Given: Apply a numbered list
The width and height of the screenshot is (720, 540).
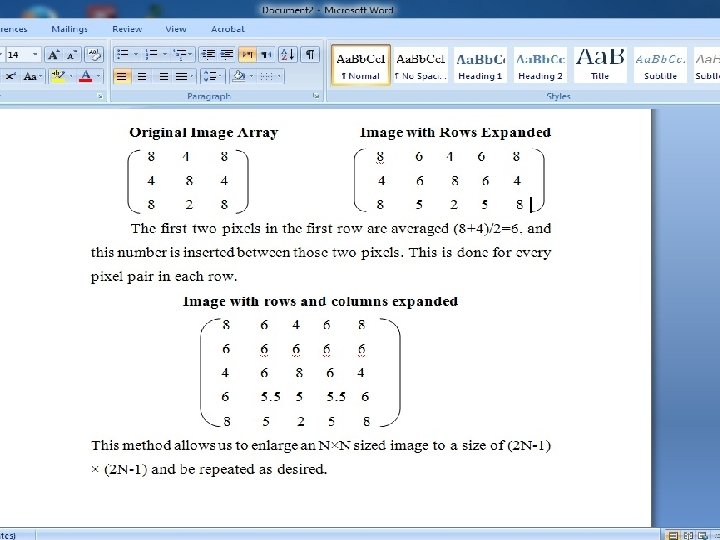Looking at the screenshot, I should (151, 55).
